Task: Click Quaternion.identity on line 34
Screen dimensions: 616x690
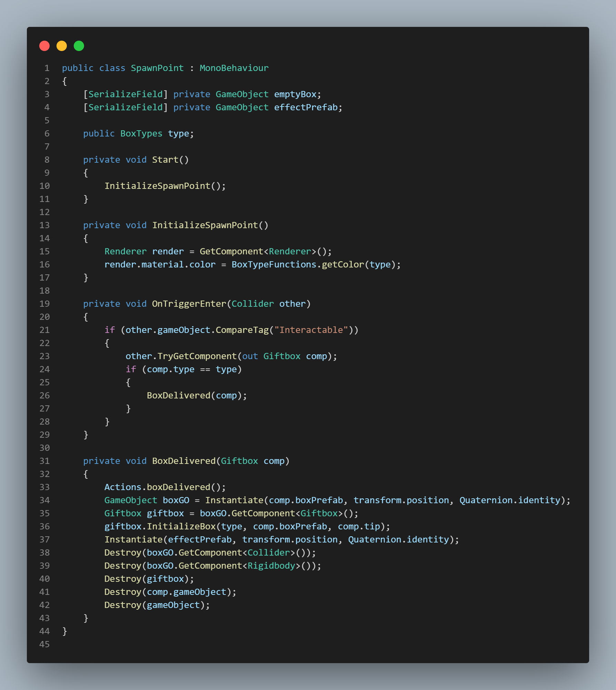Action: (510, 500)
